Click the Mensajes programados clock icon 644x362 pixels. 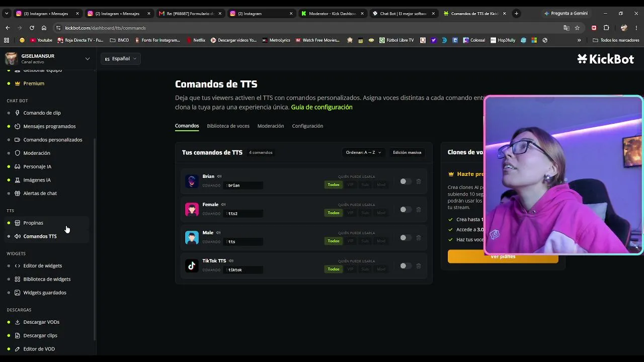[18, 126]
